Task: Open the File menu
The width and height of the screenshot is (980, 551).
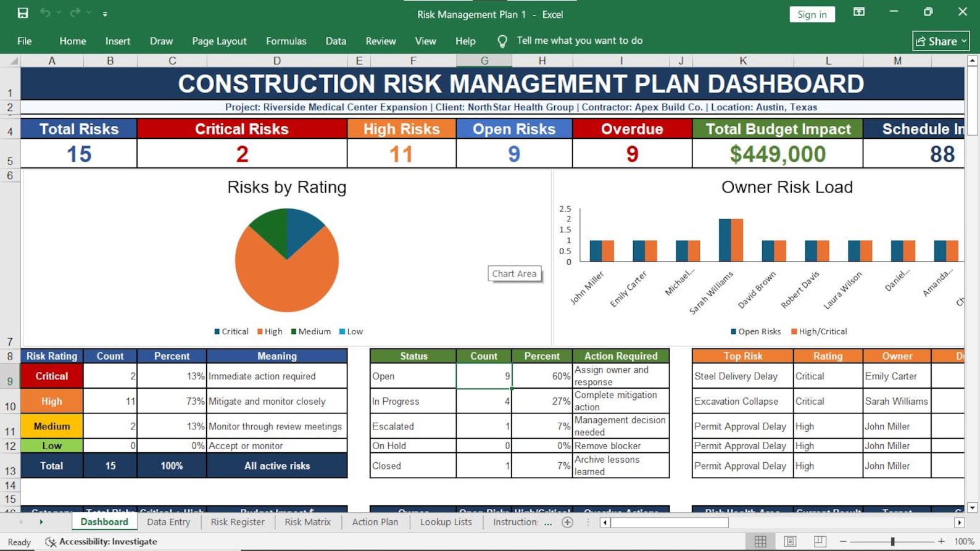Action: coord(25,41)
